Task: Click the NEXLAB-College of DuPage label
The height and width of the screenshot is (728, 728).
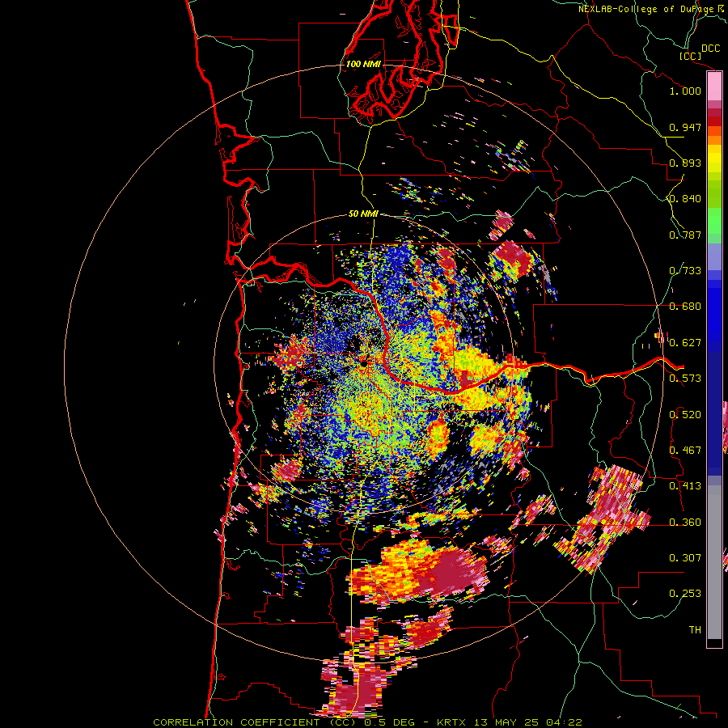Action: click(x=646, y=9)
